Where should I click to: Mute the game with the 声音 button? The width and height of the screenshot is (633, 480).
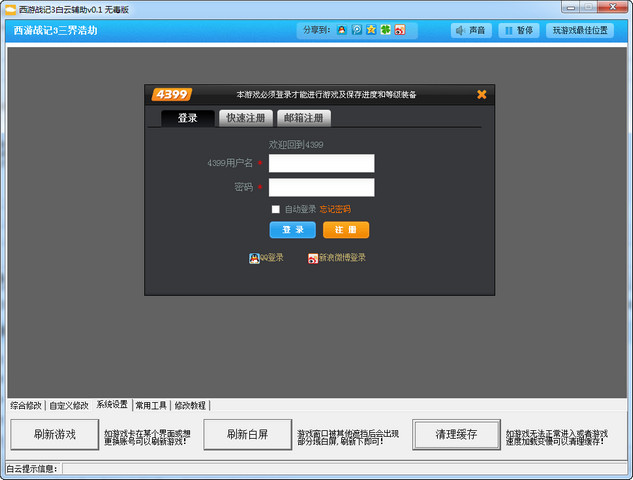pos(470,30)
